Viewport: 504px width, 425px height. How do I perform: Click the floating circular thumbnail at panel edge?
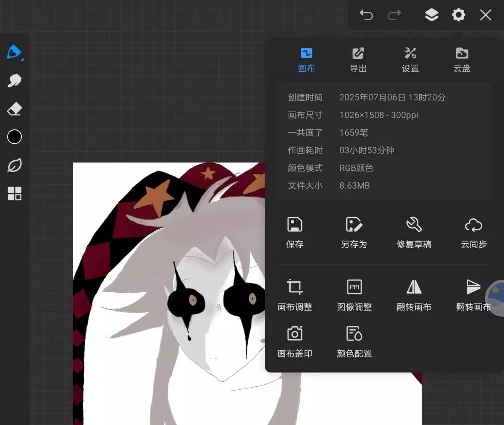[x=496, y=298]
